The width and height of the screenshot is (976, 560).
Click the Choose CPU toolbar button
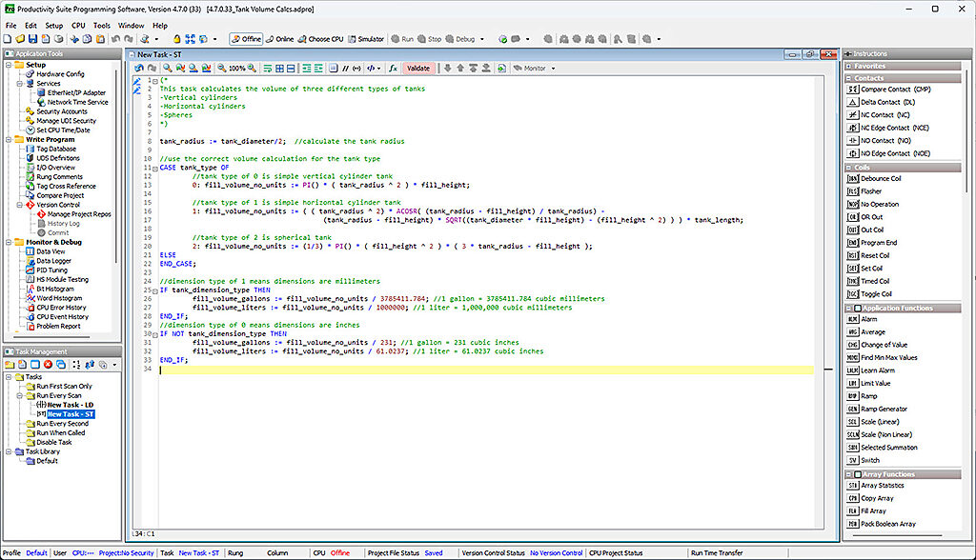pyautogui.click(x=320, y=39)
